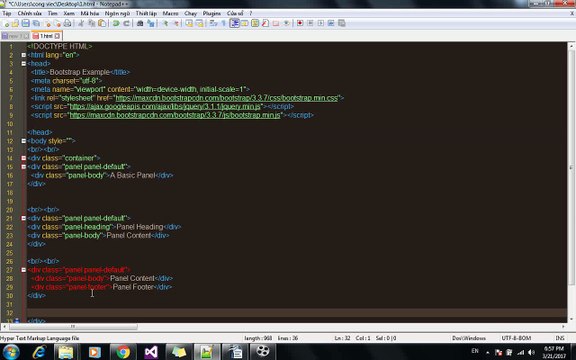Toggle INS insert mode in status bar

point(560,338)
